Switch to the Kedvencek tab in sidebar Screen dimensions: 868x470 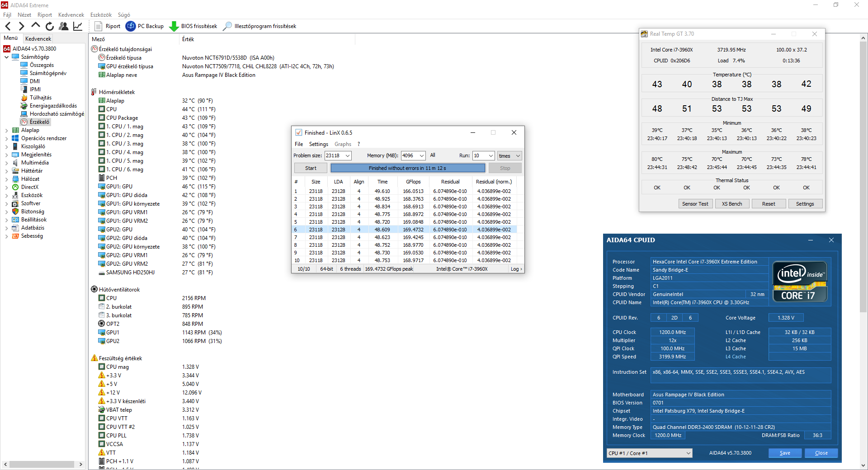[38, 38]
